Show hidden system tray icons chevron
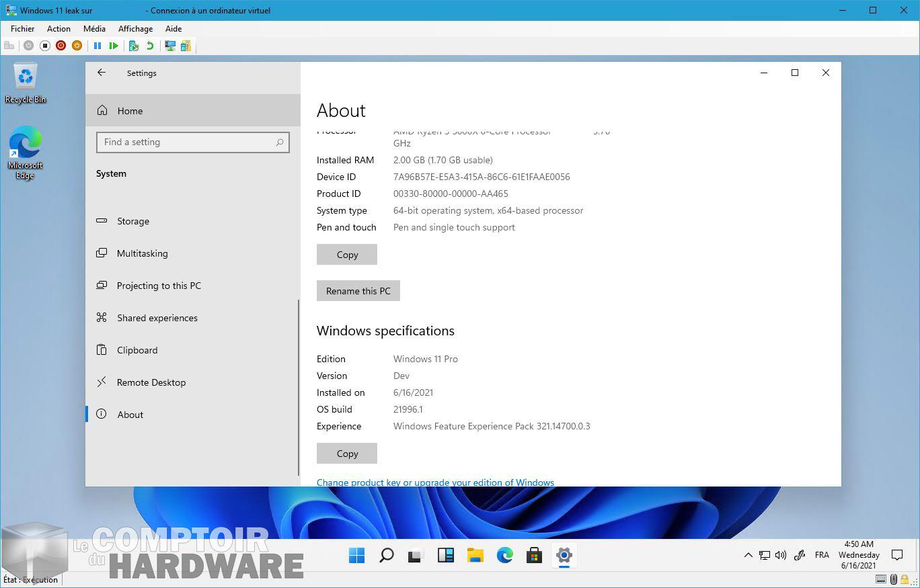 tap(748, 555)
